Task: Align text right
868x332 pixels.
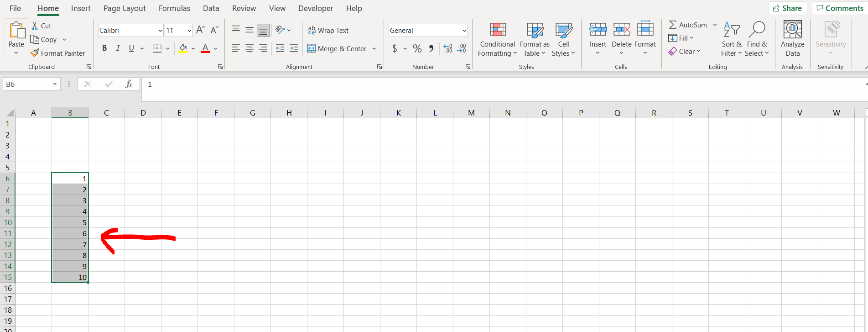Action: (x=263, y=48)
